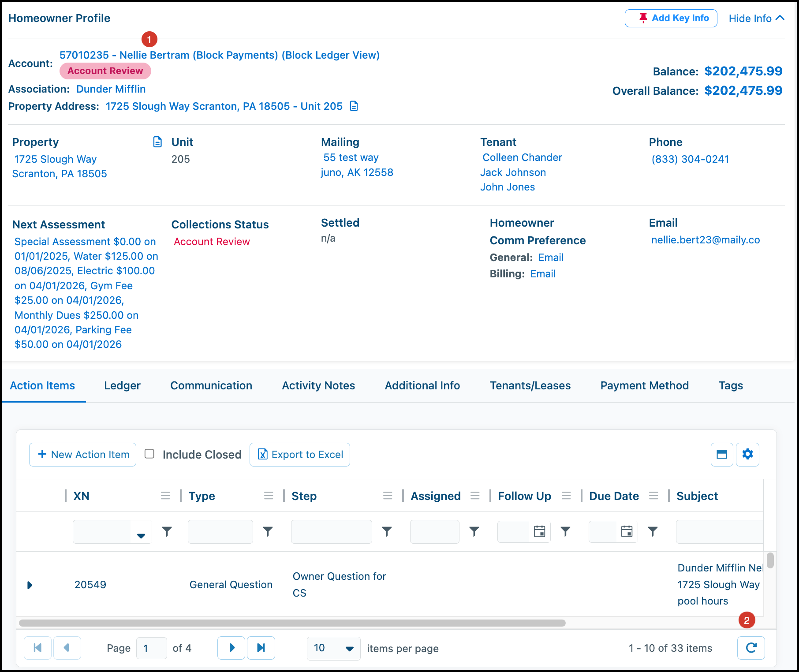Viewport: 799px width, 672px height.
Task: Switch to the Ledger tab
Action: [122, 385]
